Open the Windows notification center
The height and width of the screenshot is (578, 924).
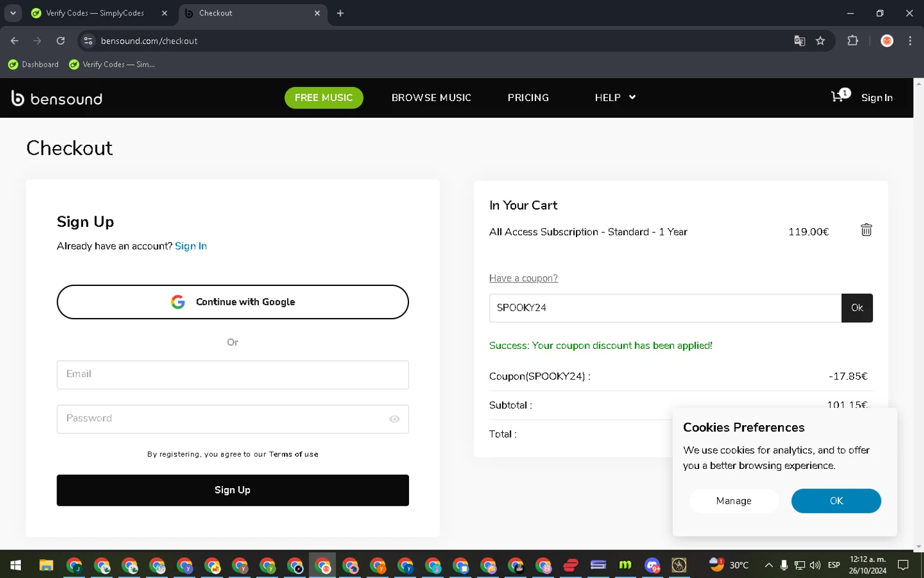click(x=903, y=565)
